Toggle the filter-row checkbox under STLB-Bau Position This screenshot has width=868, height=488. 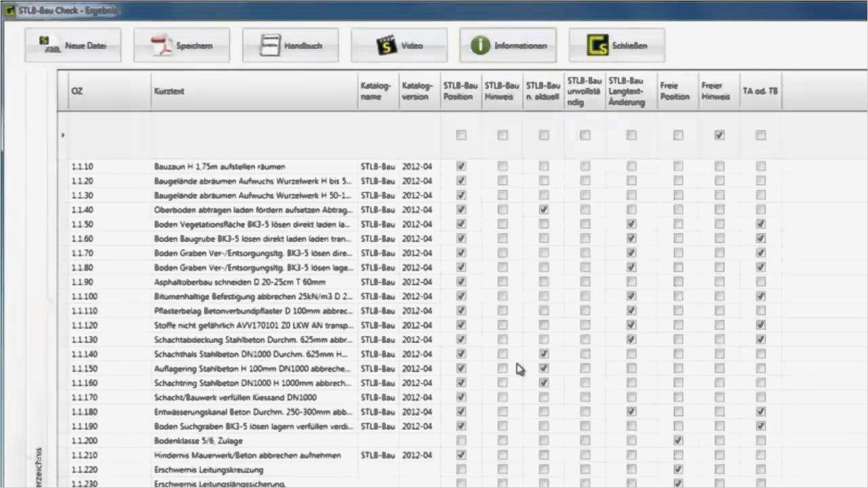point(461,135)
